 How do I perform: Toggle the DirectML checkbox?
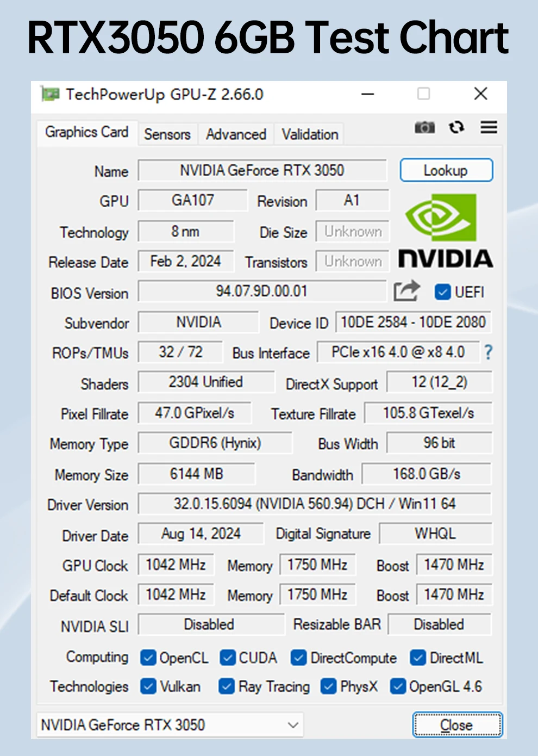[418, 658]
